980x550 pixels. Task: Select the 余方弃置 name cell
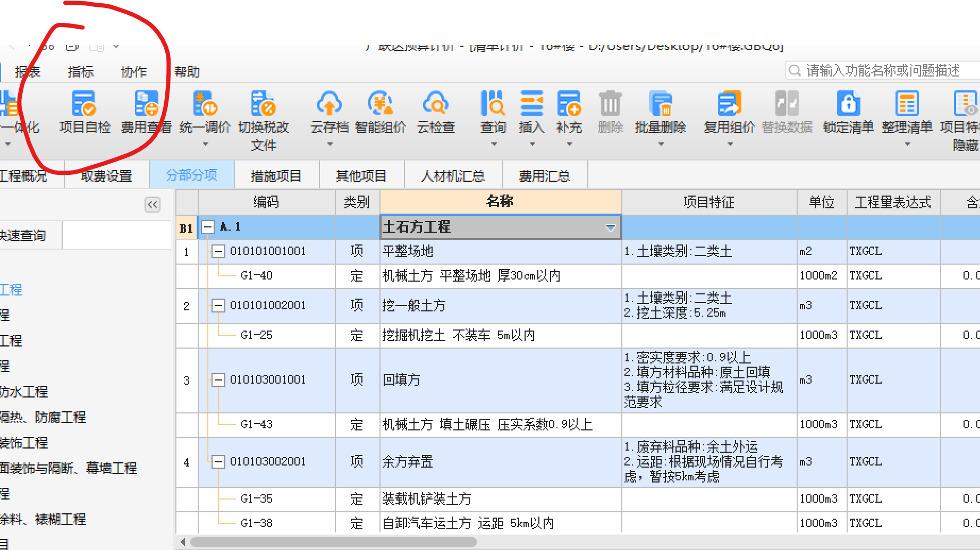coord(500,462)
